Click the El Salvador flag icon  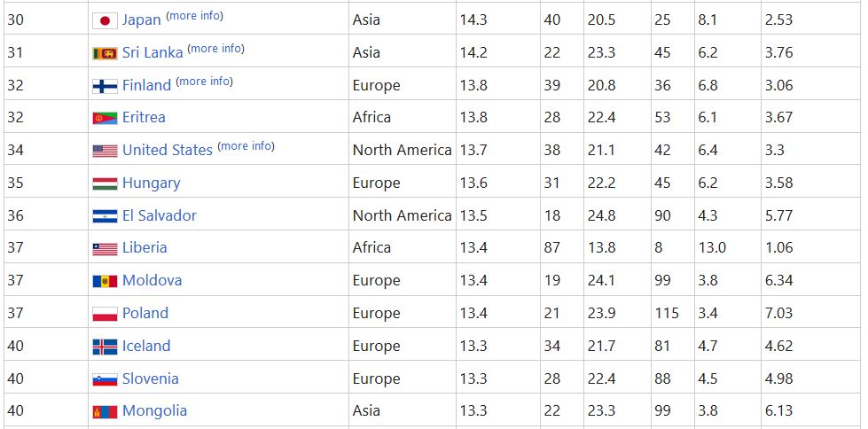[105, 216]
